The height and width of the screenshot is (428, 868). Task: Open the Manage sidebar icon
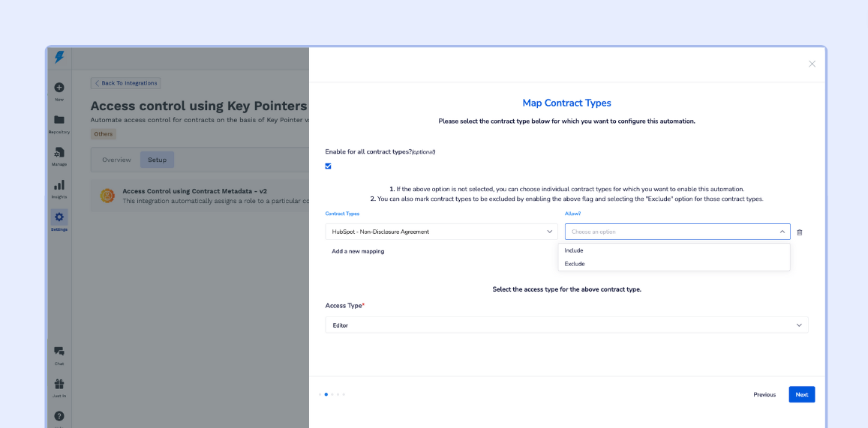tap(59, 152)
